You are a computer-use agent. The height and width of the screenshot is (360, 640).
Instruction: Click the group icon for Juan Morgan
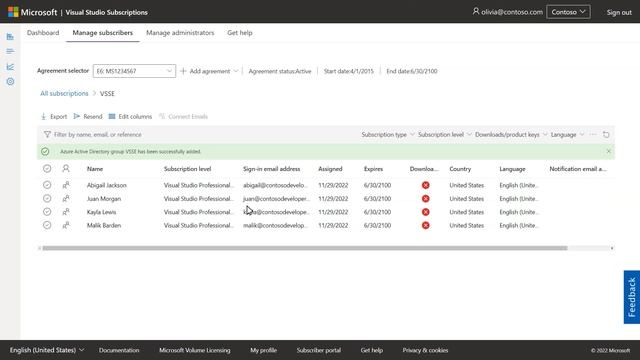pyautogui.click(x=66, y=198)
